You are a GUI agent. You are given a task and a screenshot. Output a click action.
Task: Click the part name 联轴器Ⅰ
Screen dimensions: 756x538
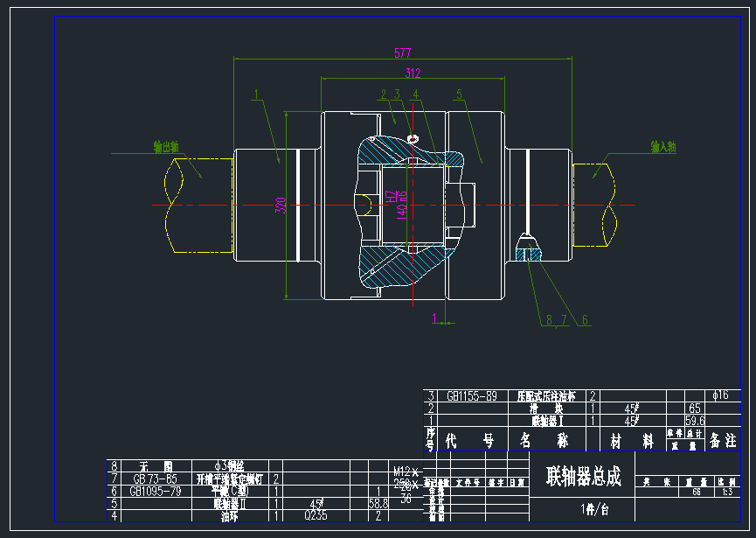point(547,421)
